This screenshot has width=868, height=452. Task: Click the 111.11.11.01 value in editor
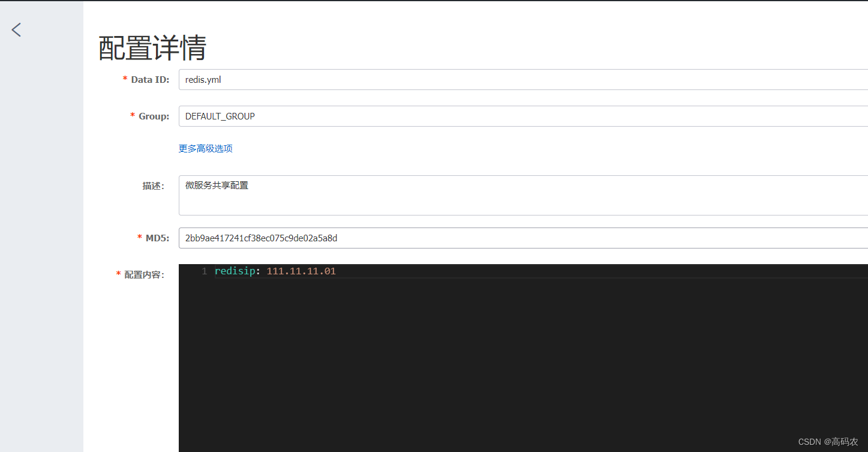301,271
